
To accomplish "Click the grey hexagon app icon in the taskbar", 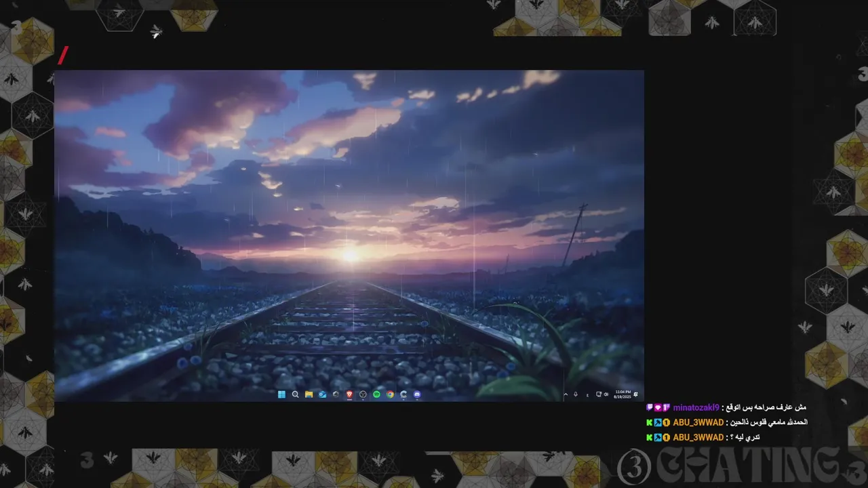I will [336, 394].
